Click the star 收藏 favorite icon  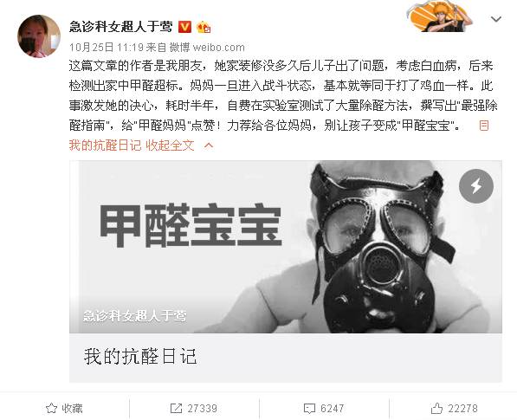coord(51,409)
